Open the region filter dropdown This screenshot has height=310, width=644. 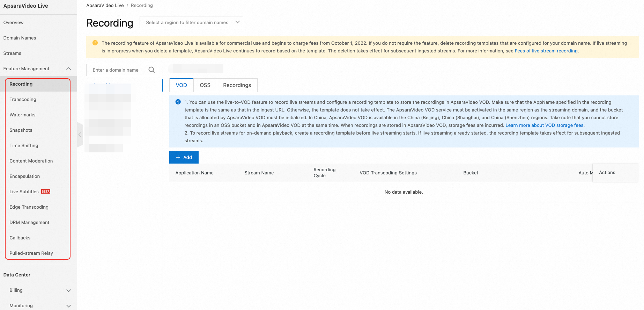coord(191,22)
